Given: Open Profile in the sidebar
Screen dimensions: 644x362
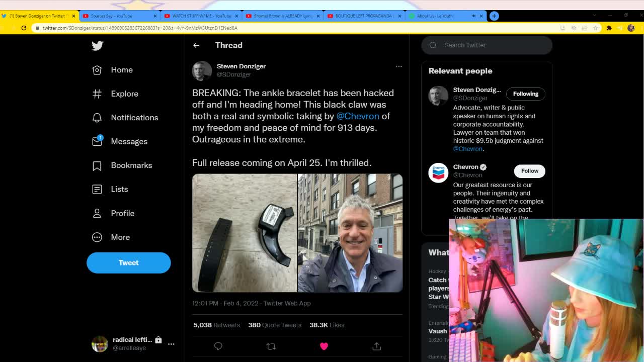Looking at the screenshot, I should [x=113, y=213].
